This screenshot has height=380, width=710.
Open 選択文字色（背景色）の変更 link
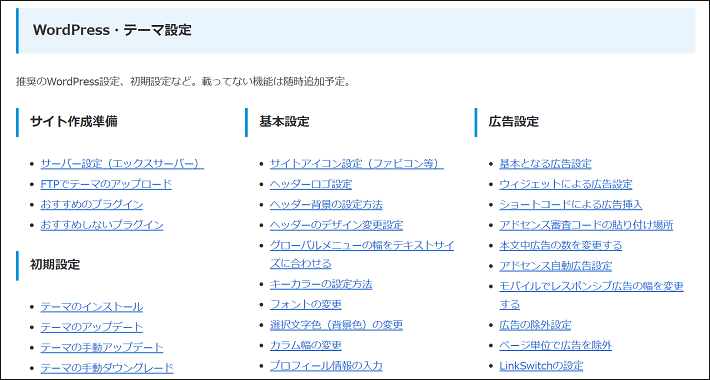click(336, 325)
